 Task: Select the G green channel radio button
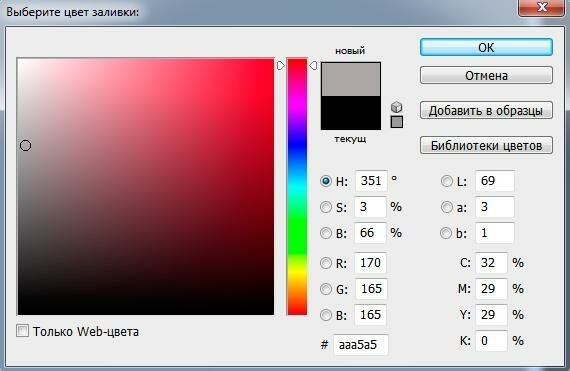click(326, 289)
